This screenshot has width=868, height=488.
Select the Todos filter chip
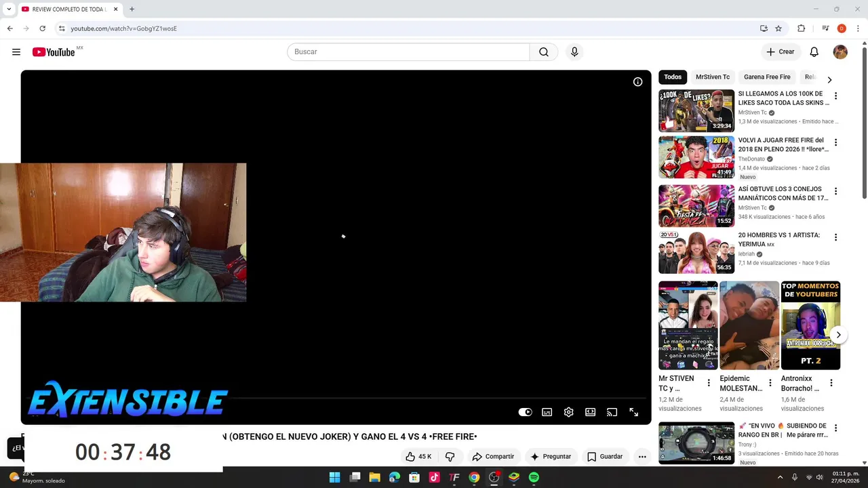[x=673, y=77]
